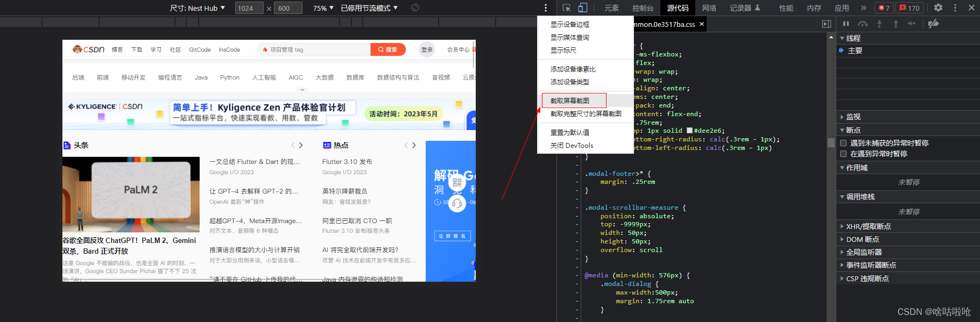Click the debugger step icon
This screenshot has height=322, width=980.
(912, 24)
